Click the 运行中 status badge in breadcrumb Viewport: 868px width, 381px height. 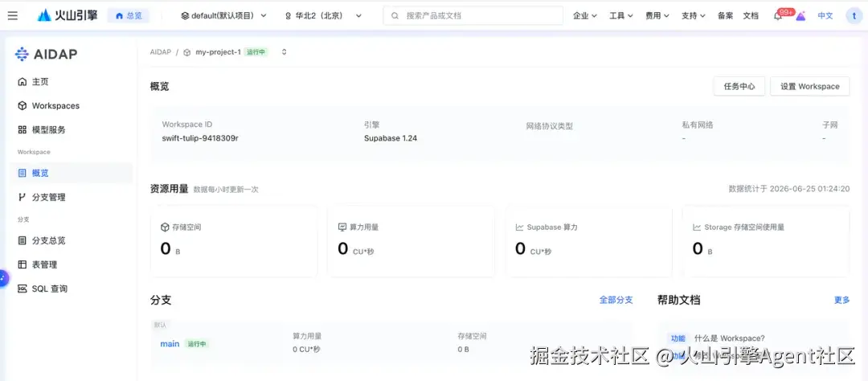(256, 52)
